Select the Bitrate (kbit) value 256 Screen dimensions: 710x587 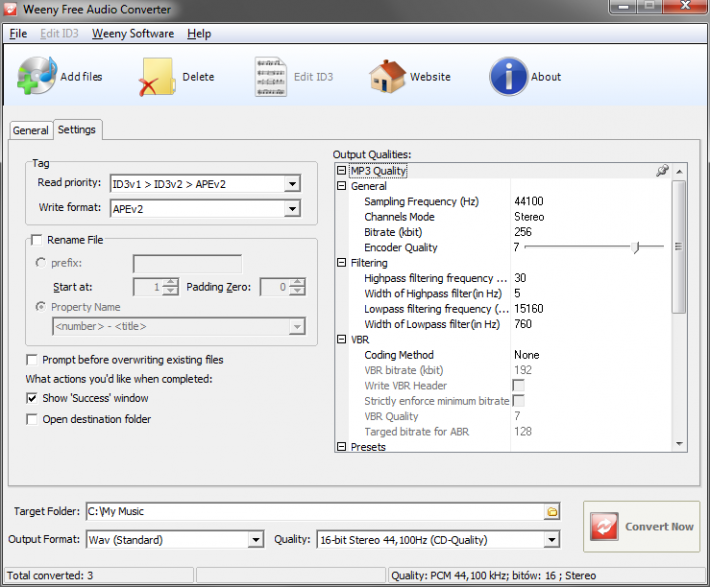click(x=523, y=232)
